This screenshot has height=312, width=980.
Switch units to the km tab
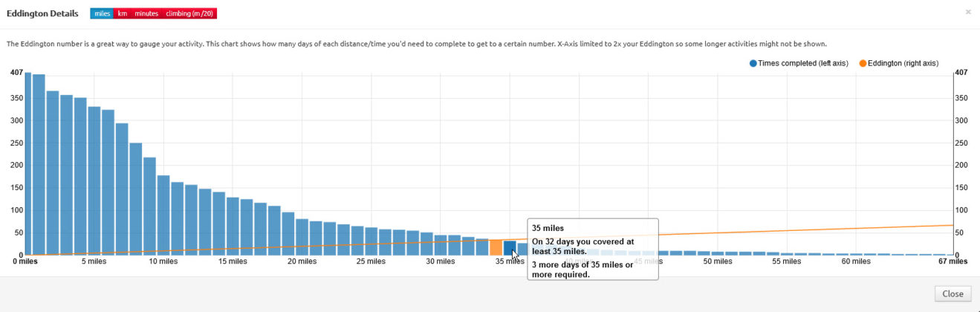tap(122, 13)
